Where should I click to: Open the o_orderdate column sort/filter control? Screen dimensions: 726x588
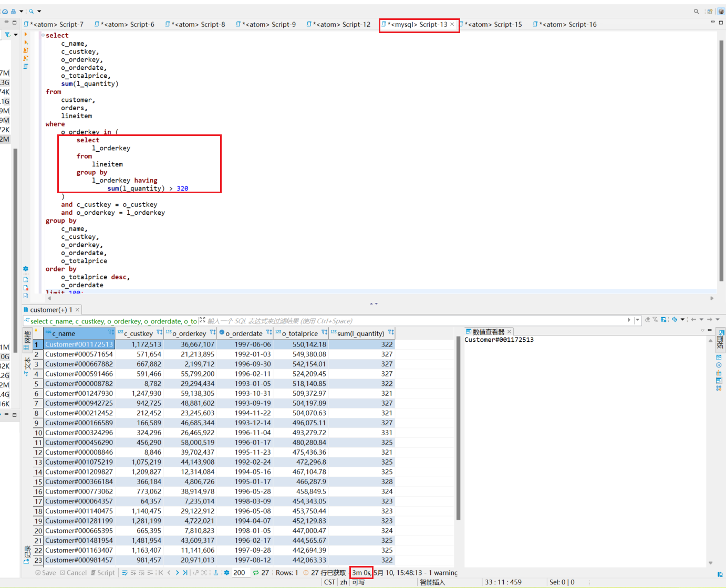tap(269, 332)
